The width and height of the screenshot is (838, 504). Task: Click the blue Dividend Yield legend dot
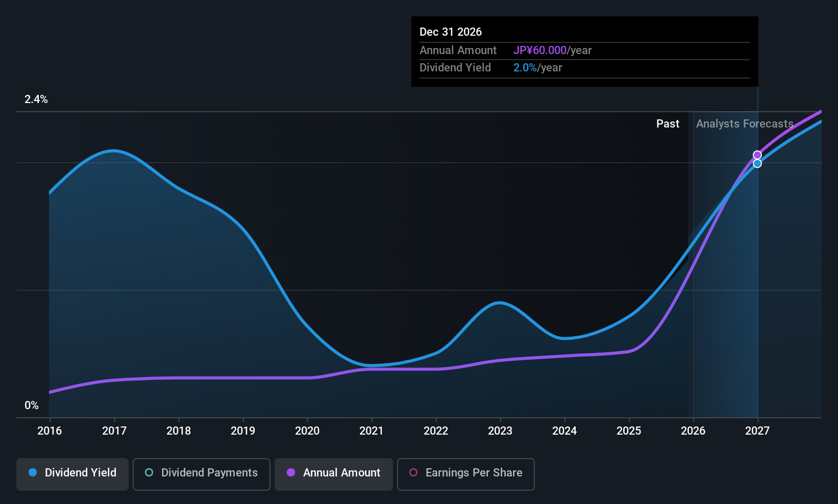(x=33, y=472)
